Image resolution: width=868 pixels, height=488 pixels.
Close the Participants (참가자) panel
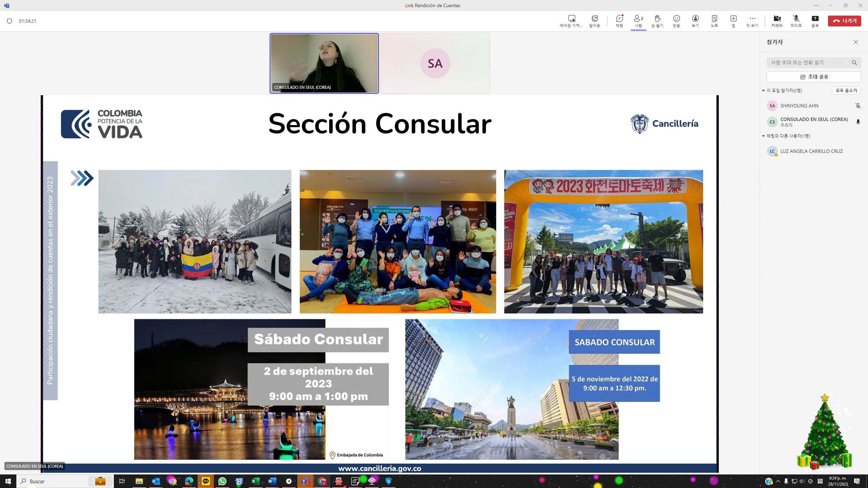tap(856, 42)
